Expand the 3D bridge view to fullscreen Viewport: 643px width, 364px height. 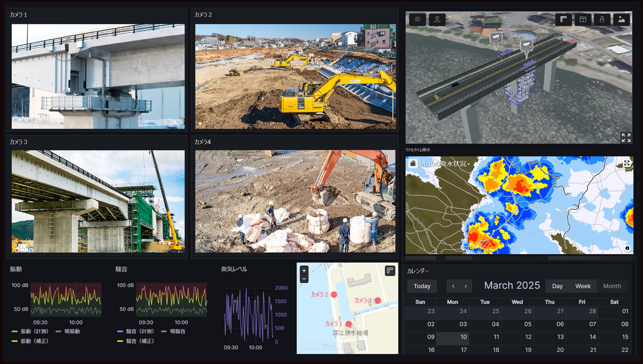pyautogui.click(x=626, y=137)
